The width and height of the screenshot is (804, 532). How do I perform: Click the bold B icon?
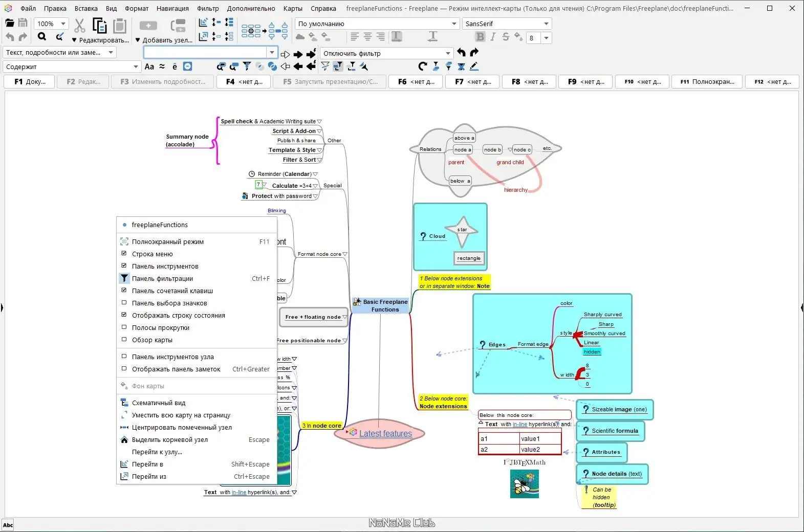point(480,37)
